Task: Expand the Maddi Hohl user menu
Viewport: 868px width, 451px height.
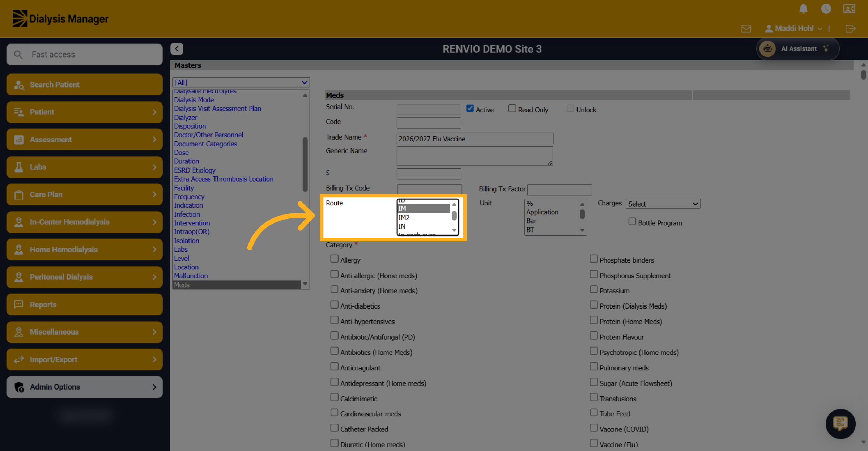Action: coord(794,29)
